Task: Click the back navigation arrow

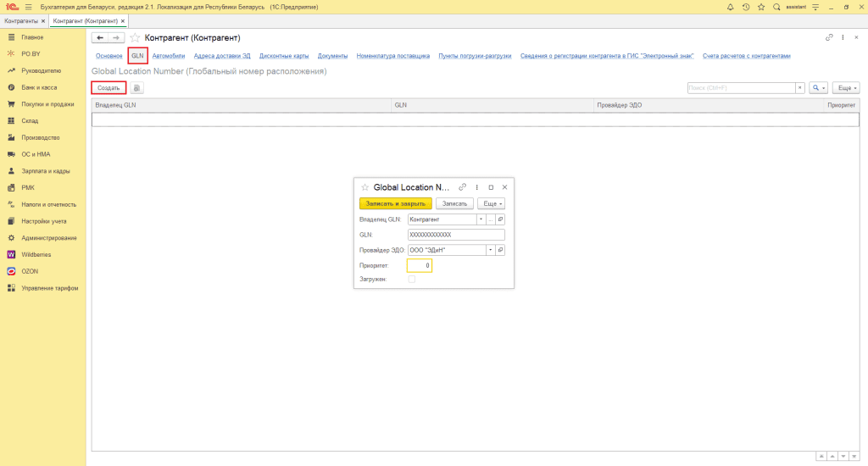Action: (x=99, y=38)
